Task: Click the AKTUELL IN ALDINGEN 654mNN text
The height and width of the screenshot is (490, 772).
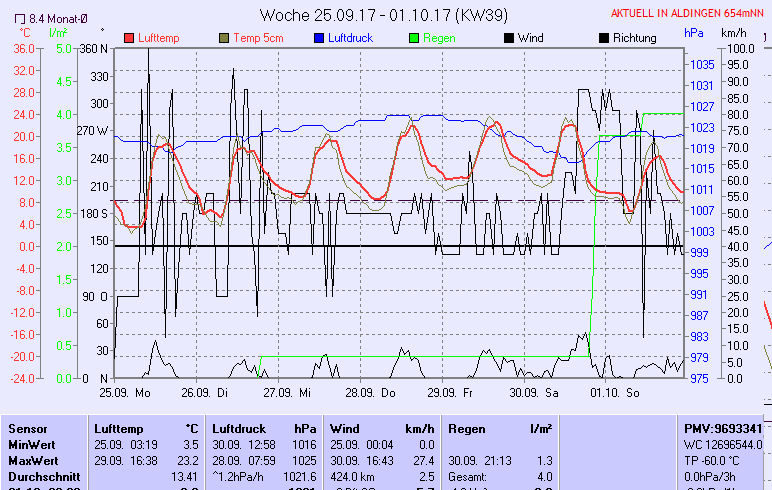Action: click(x=690, y=13)
